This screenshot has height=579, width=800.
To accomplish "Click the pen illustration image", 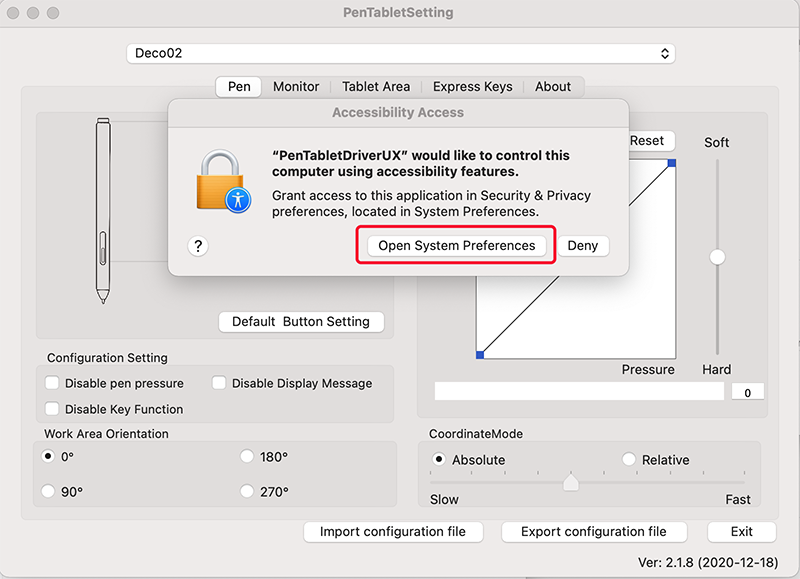I will pyautogui.click(x=103, y=210).
